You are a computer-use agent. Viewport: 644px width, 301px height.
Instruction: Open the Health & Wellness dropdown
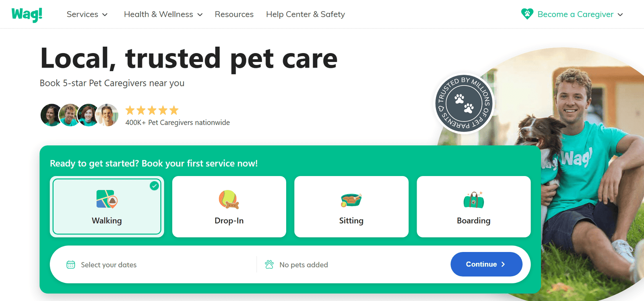point(163,14)
